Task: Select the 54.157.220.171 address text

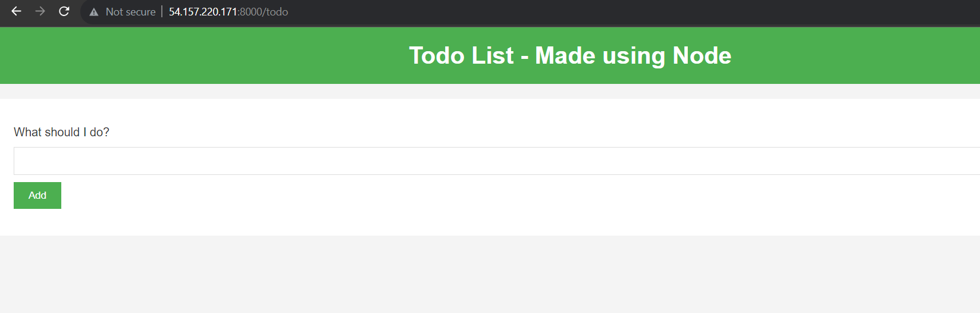Action: coord(203,12)
